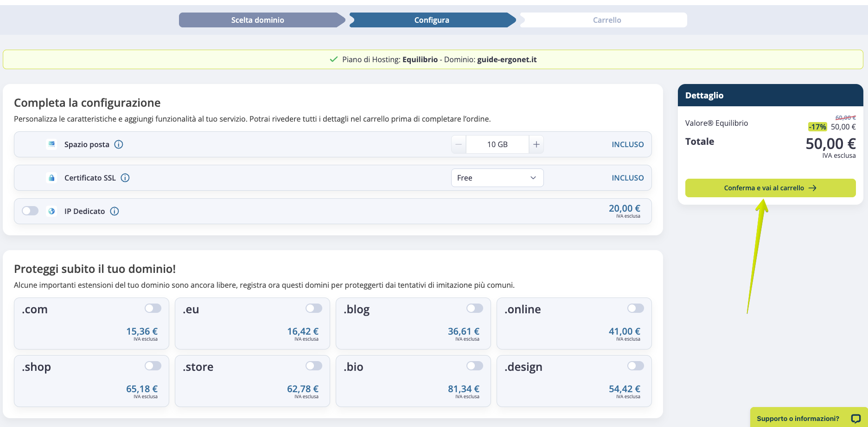868x427 pixels.
Task: Click the info icon next to Spazio posta
Action: (x=119, y=144)
